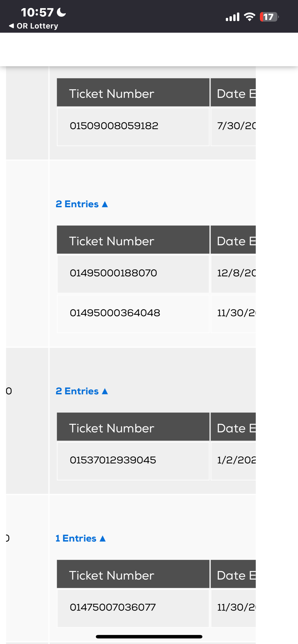Tap the moon Focus mode icon
Screen dimensions: 298x644
click(x=61, y=12)
